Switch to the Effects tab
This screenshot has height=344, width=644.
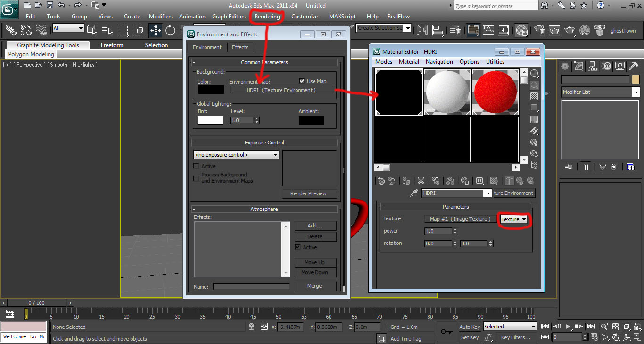pos(240,47)
